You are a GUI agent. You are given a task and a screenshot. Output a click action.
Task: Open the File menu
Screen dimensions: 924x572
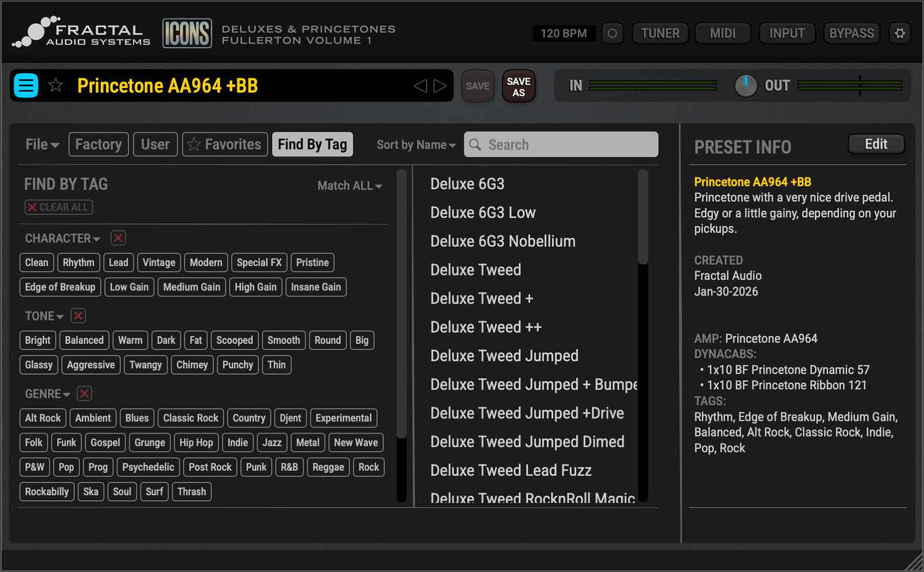coord(41,144)
